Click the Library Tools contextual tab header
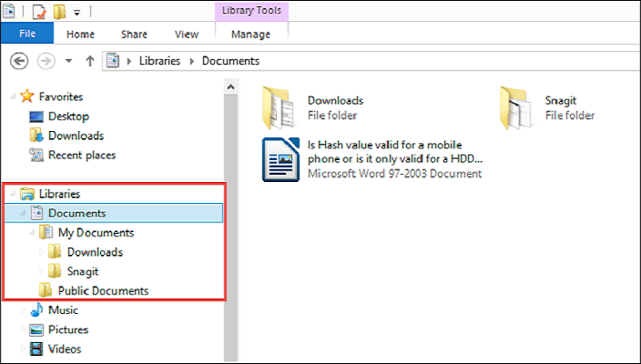The height and width of the screenshot is (364, 641). [x=251, y=11]
